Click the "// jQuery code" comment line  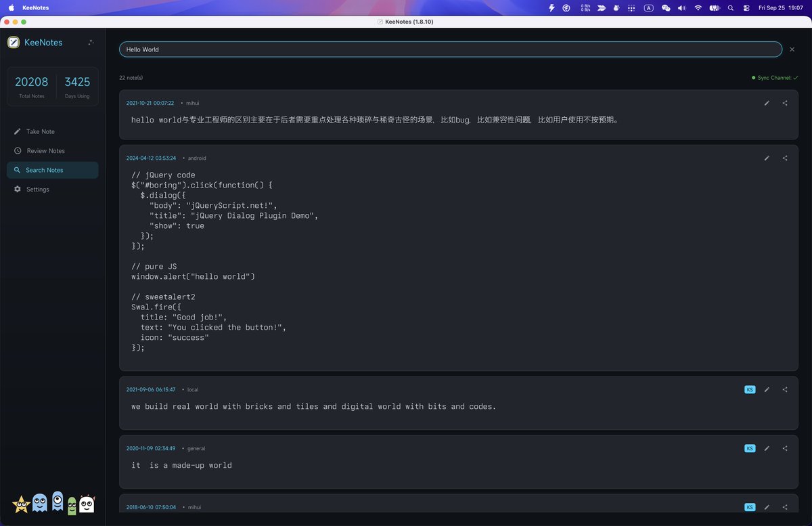(x=163, y=175)
